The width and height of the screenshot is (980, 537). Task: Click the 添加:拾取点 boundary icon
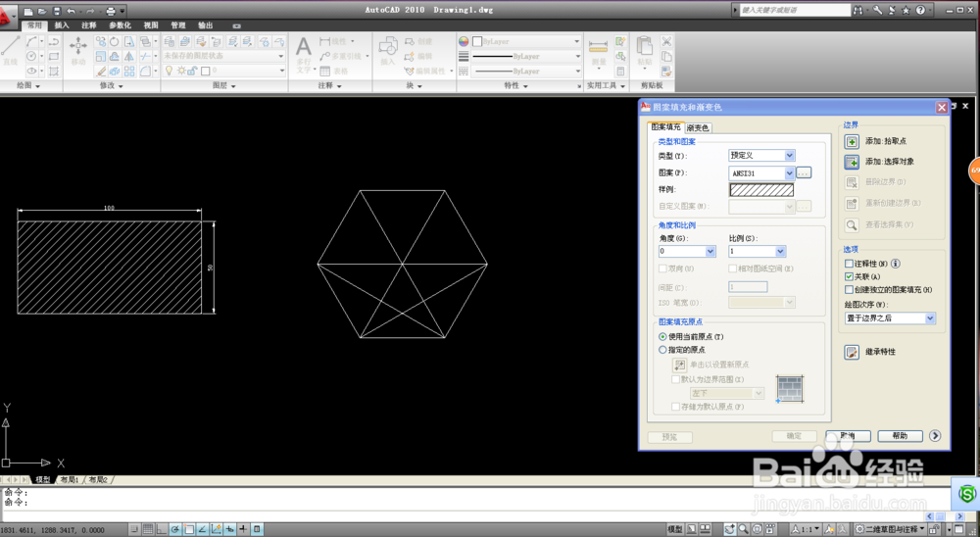[x=852, y=141]
